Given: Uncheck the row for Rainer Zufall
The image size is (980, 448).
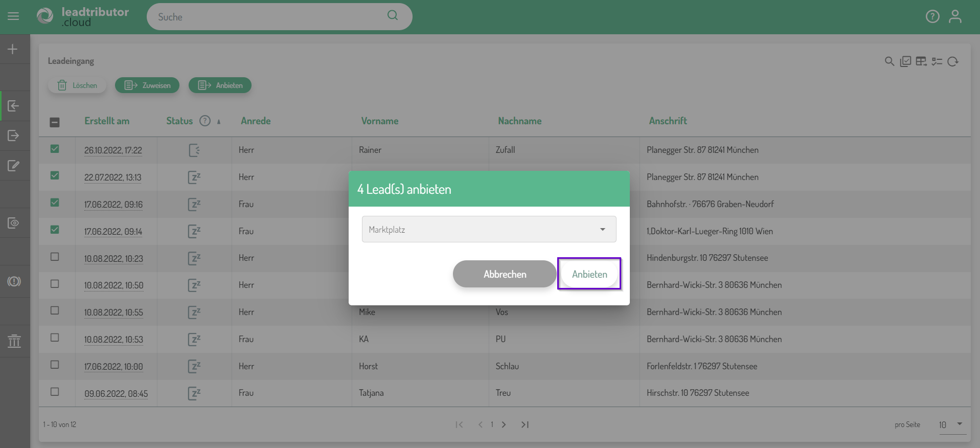Looking at the screenshot, I should tap(55, 149).
